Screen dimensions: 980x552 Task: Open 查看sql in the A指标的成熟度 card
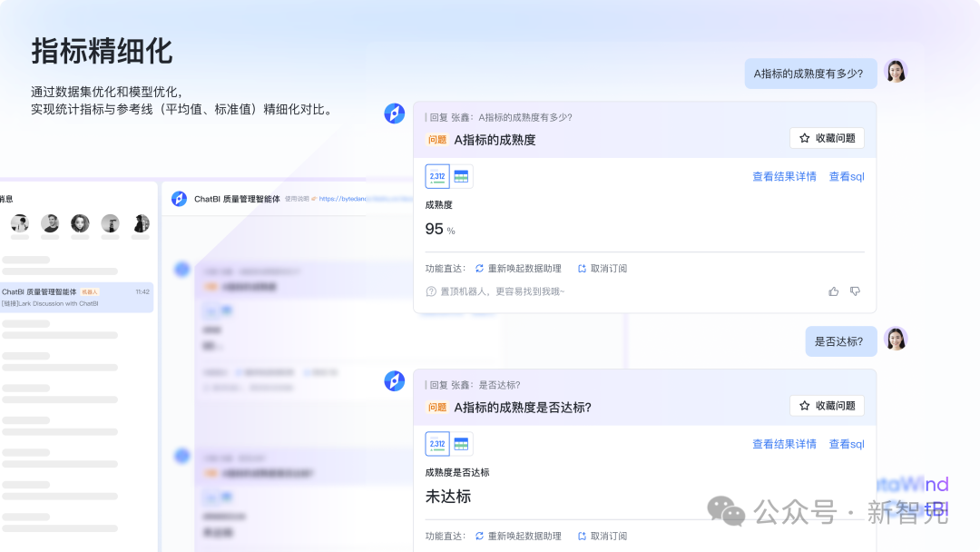coord(847,176)
